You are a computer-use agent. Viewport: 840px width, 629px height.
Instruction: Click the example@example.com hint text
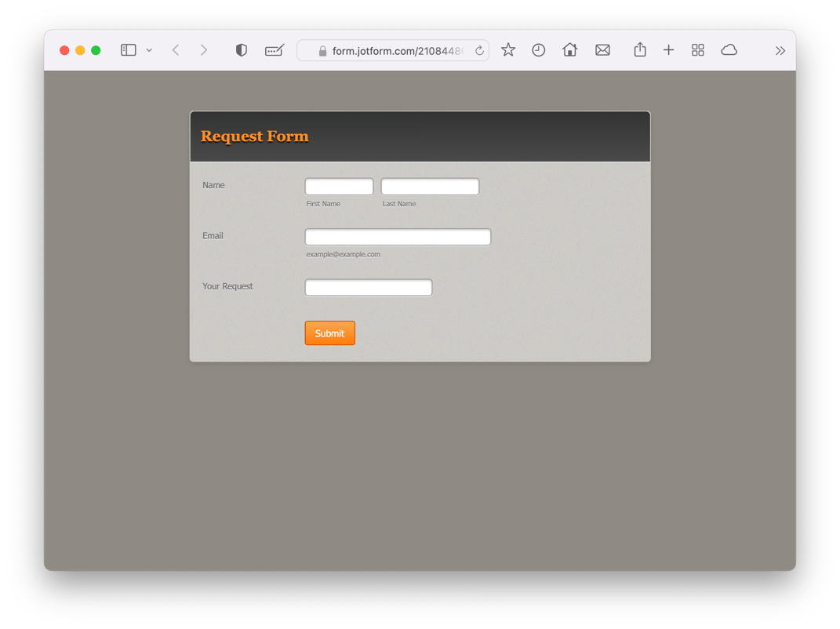click(344, 254)
